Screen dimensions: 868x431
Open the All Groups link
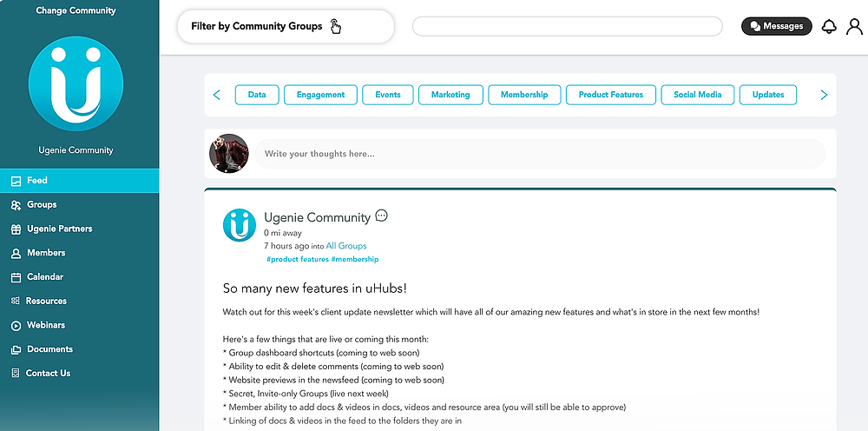(x=346, y=246)
